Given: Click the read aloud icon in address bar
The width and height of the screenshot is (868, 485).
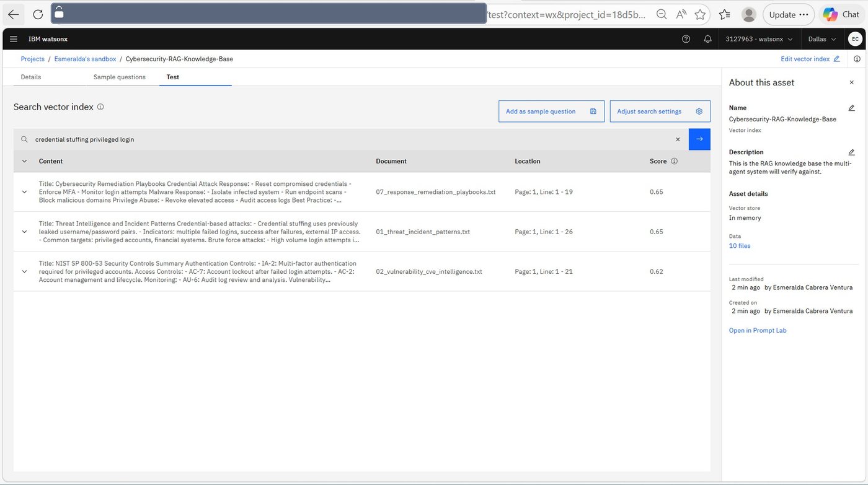Looking at the screenshot, I should click(x=681, y=14).
